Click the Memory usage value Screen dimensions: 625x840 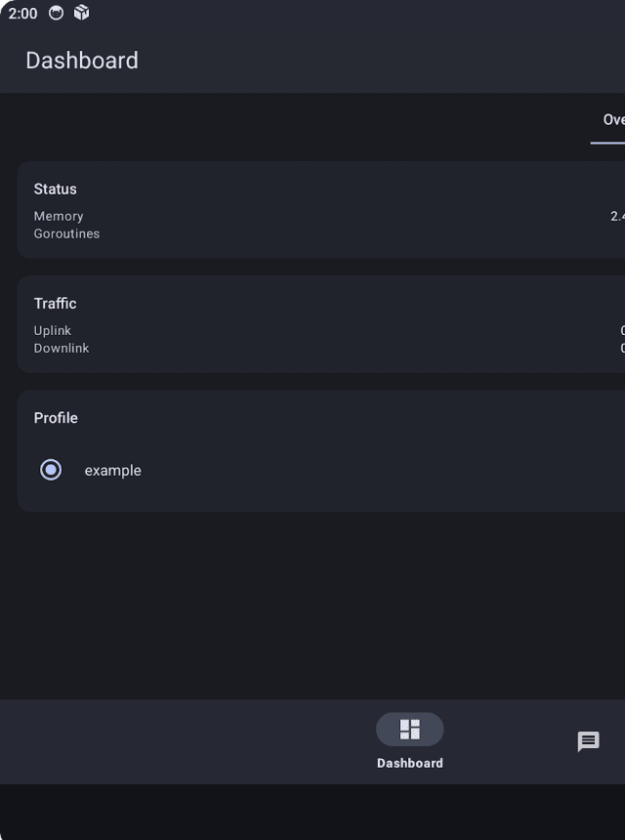coord(617,216)
